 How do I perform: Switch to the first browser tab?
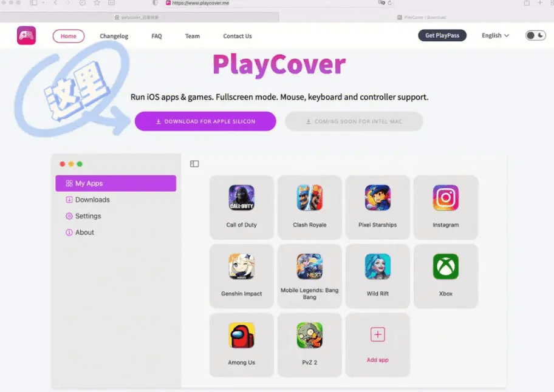tap(139, 17)
